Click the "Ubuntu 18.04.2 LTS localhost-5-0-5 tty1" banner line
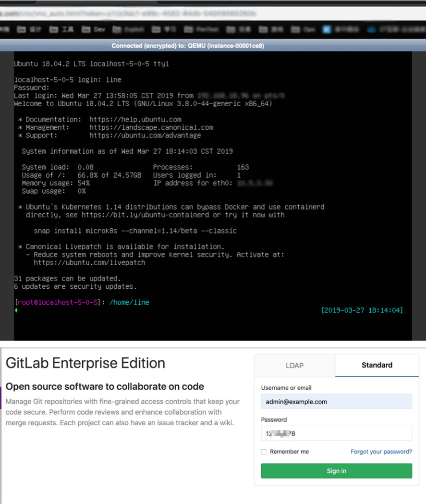Image resolution: width=426 pixels, height=504 pixels. 92,64
